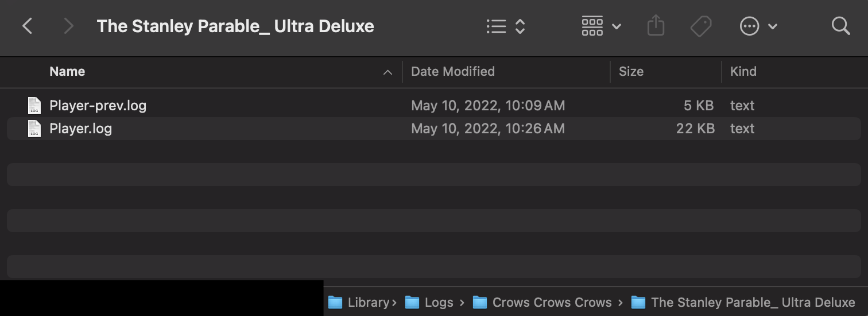Open the More actions ellipsis menu
This screenshot has height=316, width=868.
(758, 26)
